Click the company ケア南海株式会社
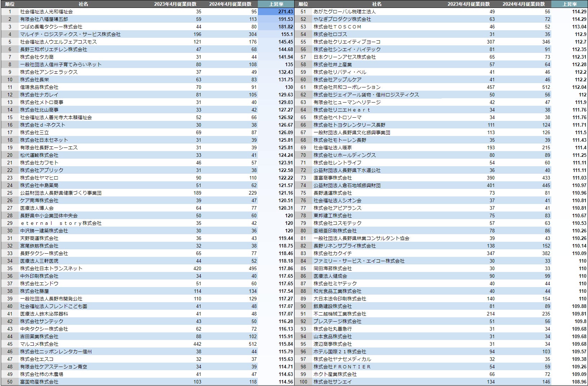588x386 pixels. point(39,200)
